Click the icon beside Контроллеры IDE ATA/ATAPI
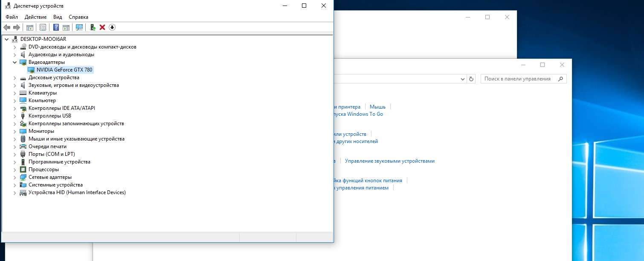644x261 pixels. (23, 108)
